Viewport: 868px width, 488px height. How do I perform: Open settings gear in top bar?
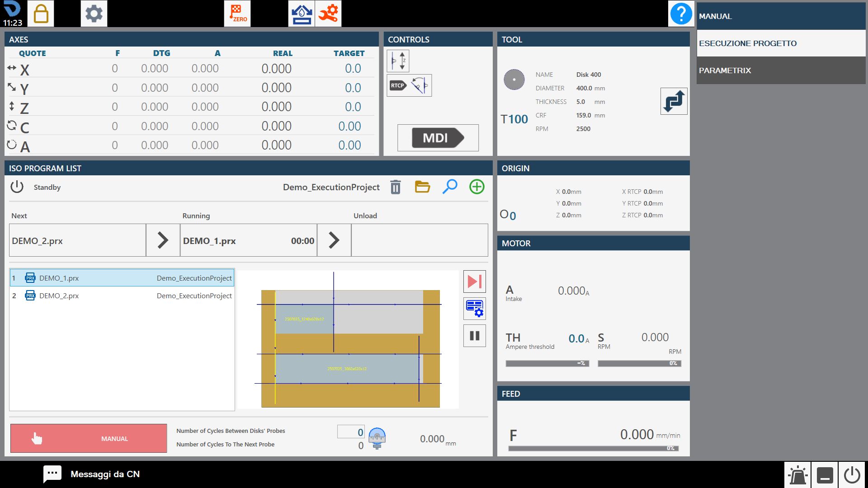[94, 14]
